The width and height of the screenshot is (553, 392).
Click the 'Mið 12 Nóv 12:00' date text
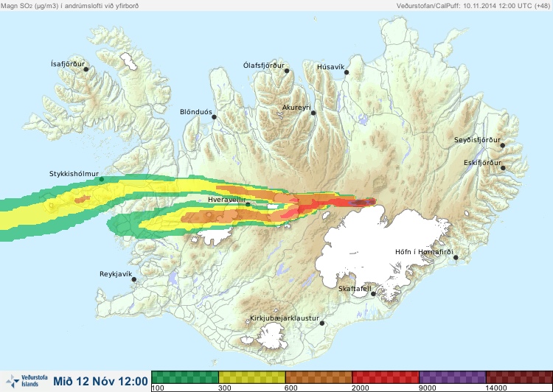100,381
